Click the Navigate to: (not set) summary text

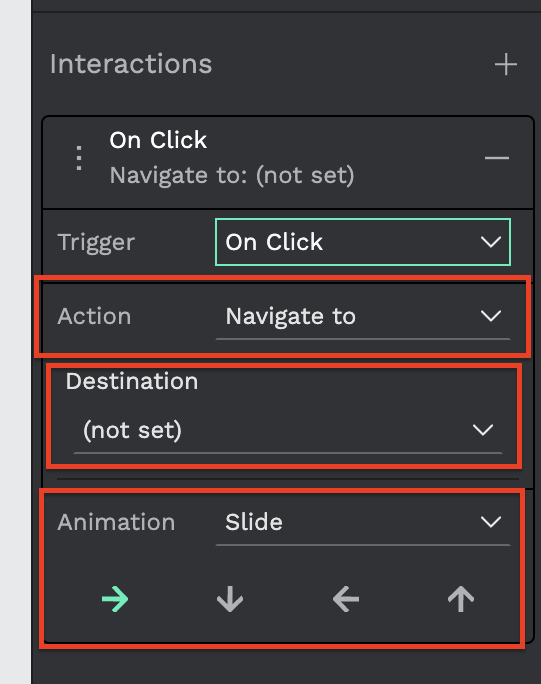pyautogui.click(x=232, y=175)
